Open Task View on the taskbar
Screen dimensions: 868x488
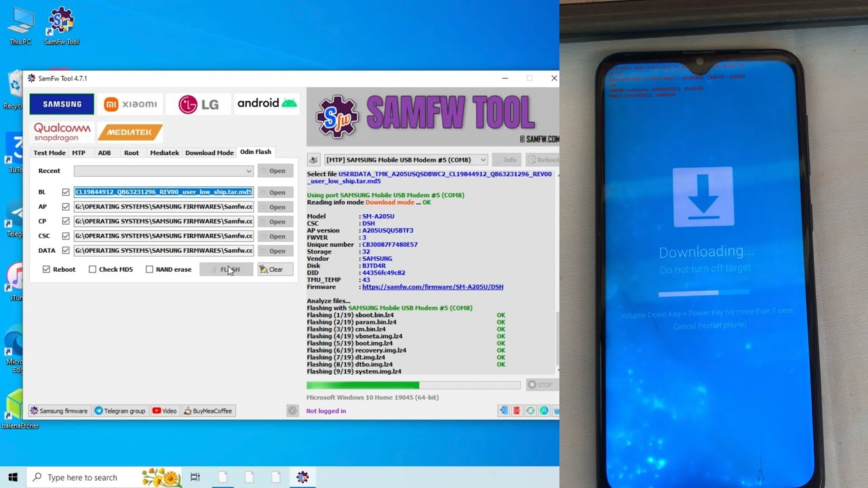click(195, 477)
